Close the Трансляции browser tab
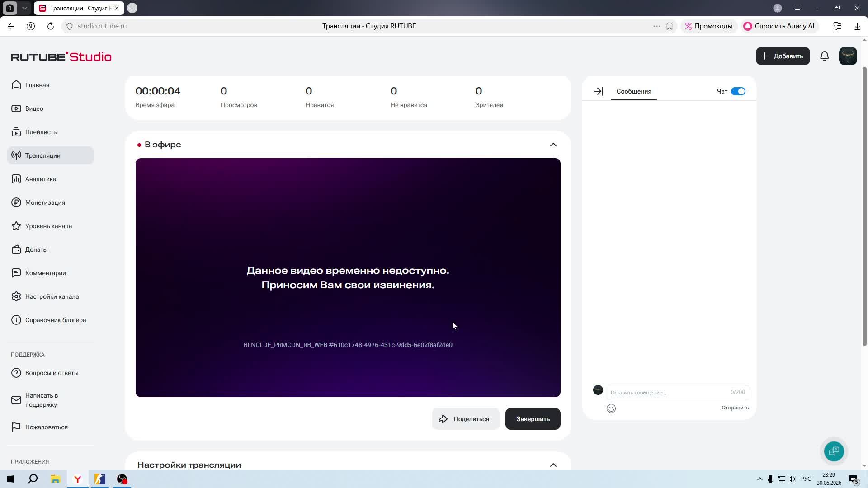Viewport: 868px width, 488px height. coord(117,8)
